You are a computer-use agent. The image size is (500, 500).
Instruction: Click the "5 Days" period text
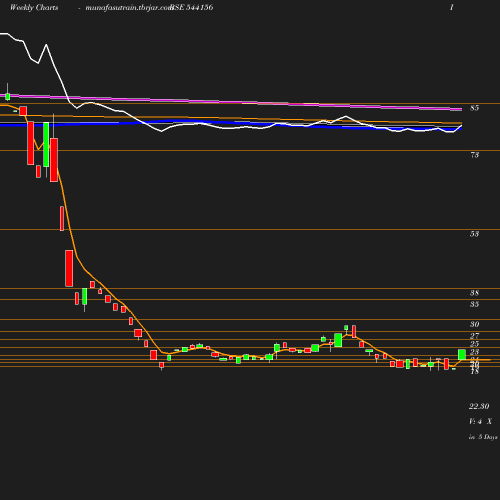[x=488, y=437]
